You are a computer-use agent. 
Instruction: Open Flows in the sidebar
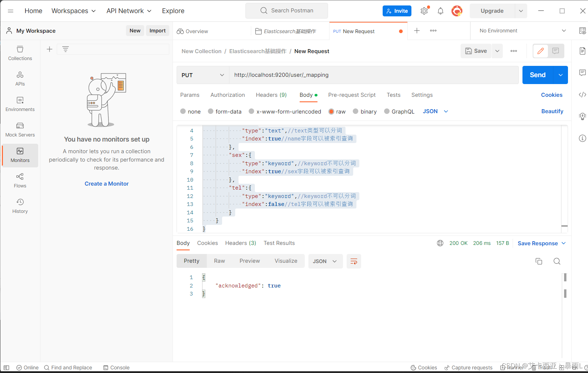[x=20, y=180]
